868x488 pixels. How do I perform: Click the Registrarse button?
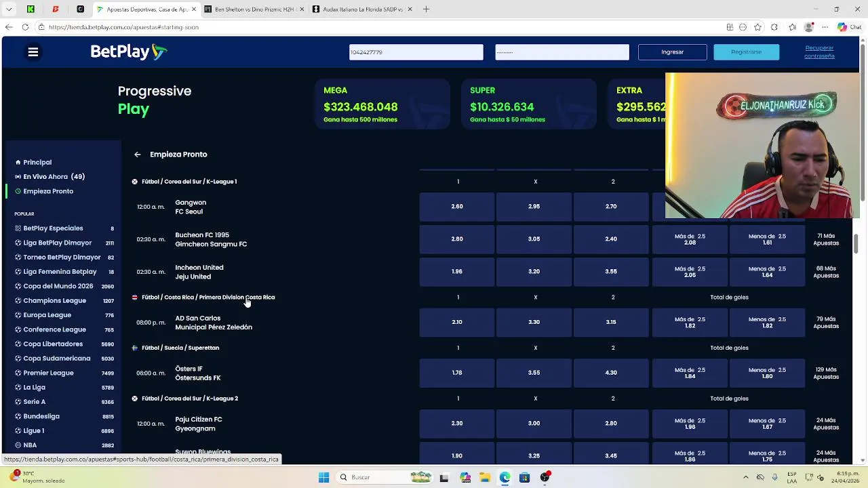pos(746,52)
